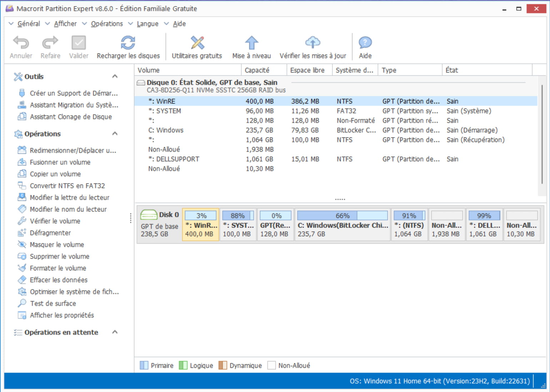
Task: Select the Disque 0 header row
Action: click(336, 86)
